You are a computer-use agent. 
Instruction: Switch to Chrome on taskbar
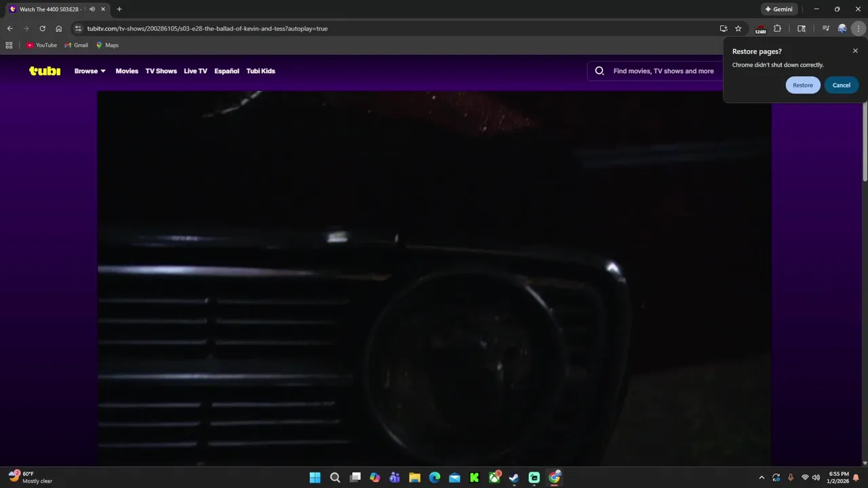coord(555,478)
